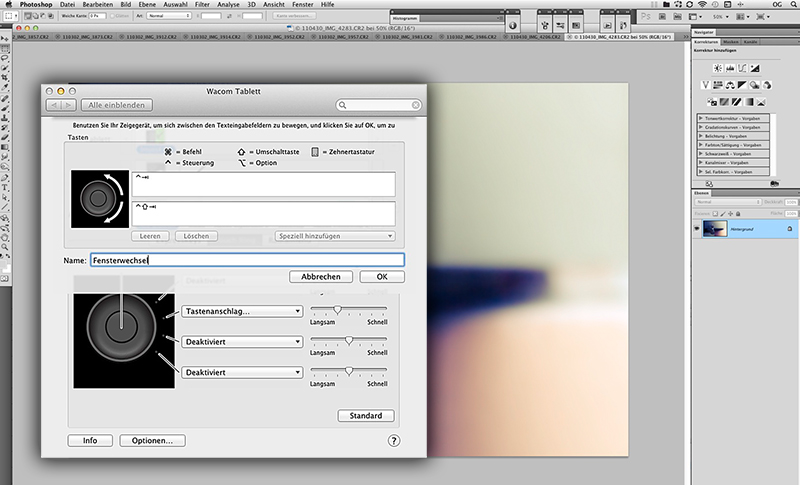Click the Abbrechen button

[321, 276]
